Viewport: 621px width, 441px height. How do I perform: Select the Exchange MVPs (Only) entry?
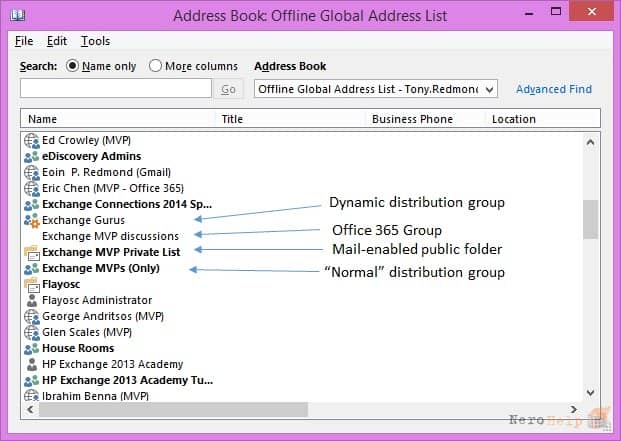(101, 268)
